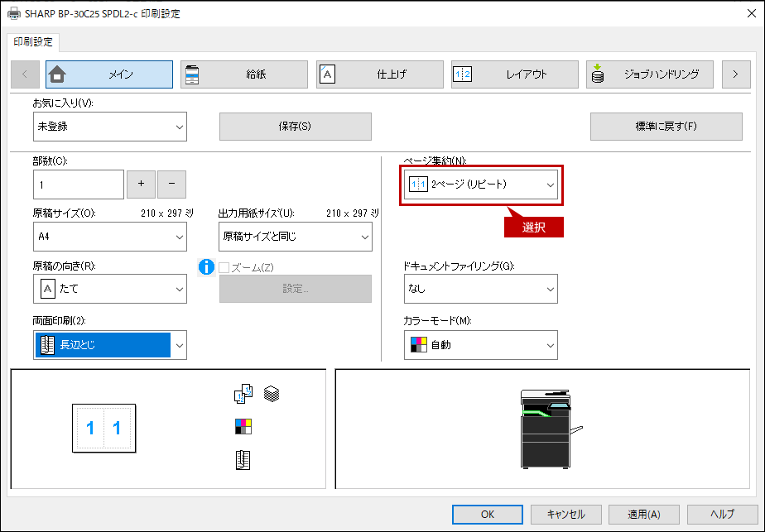Click the page layout preview thumbnail
765x532 pixels.
pos(104,428)
